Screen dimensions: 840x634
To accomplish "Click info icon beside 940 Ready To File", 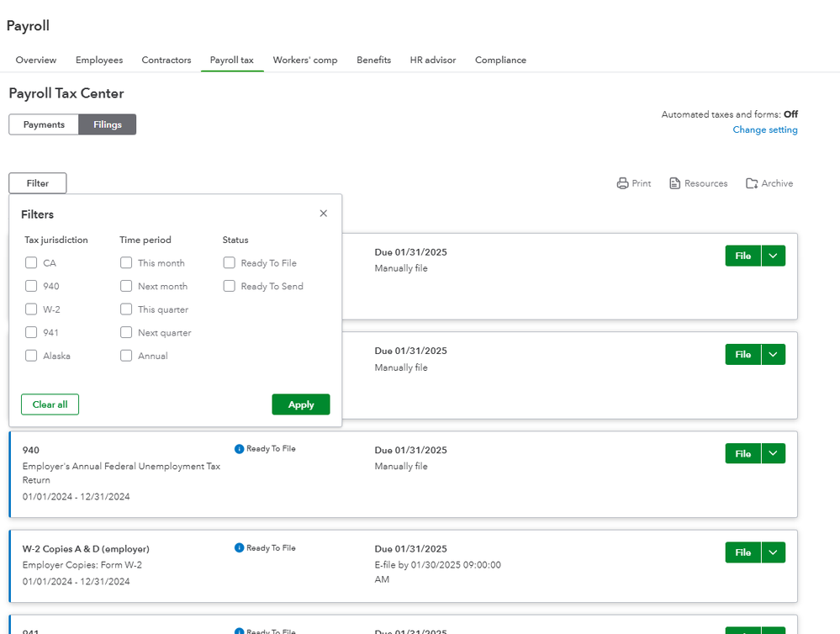I will 240,449.
